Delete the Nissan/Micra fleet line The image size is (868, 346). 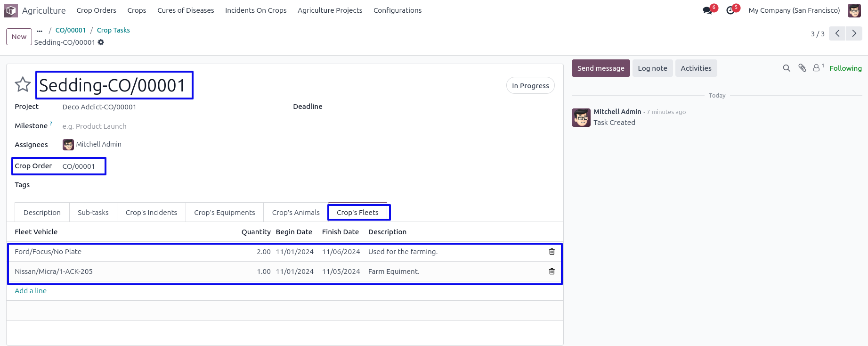pos(552,272)
